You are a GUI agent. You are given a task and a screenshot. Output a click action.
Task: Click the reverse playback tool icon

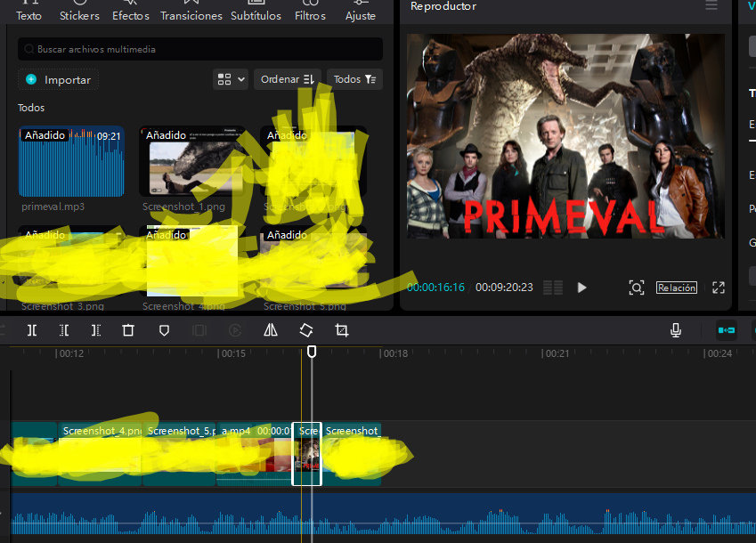tap(235, 330)
